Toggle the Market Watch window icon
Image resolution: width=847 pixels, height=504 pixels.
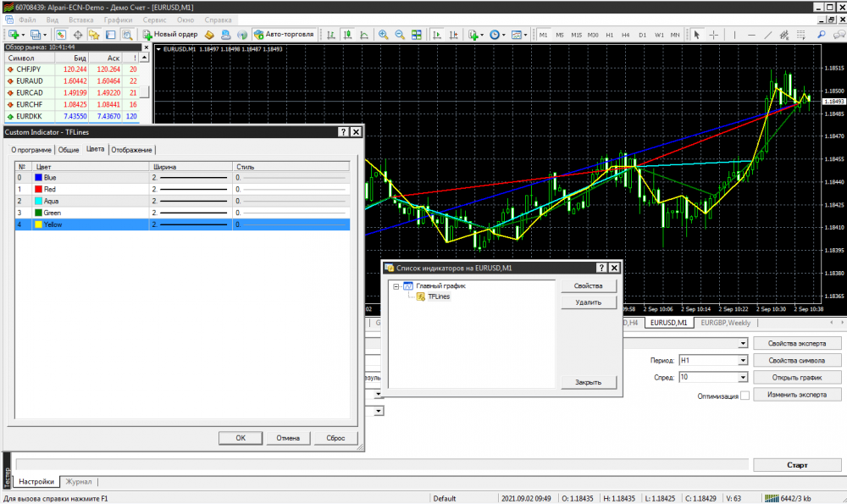pyautogui.click(x=60, y=35)
